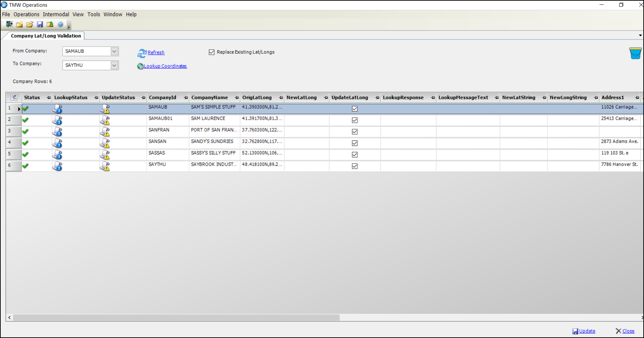
Task: Open the To Company dropdown
Action: (114, 65)
